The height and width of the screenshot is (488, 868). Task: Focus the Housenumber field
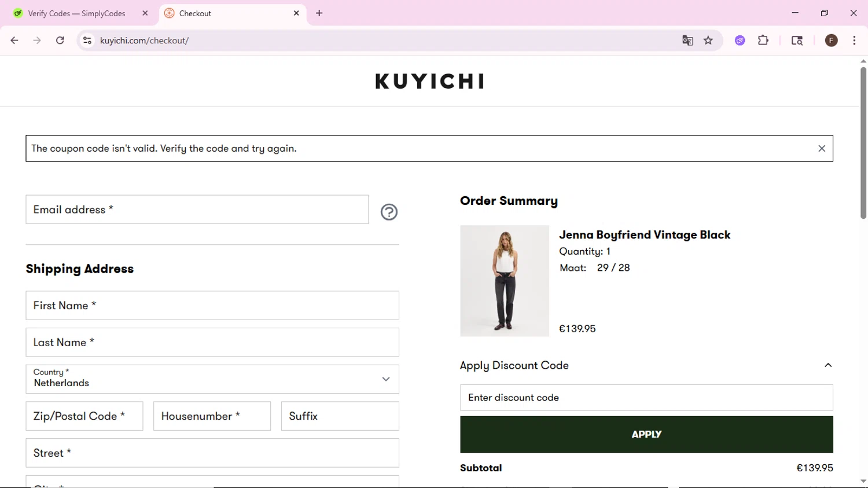point(212,416)
